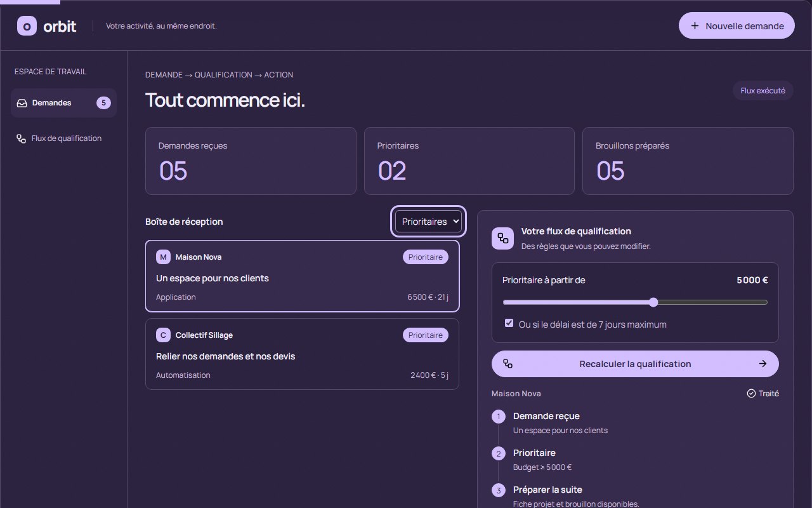Click the 5 000 € threshold value
The width and height of the screenshot is (812, 508).
[x=752, y=280]
